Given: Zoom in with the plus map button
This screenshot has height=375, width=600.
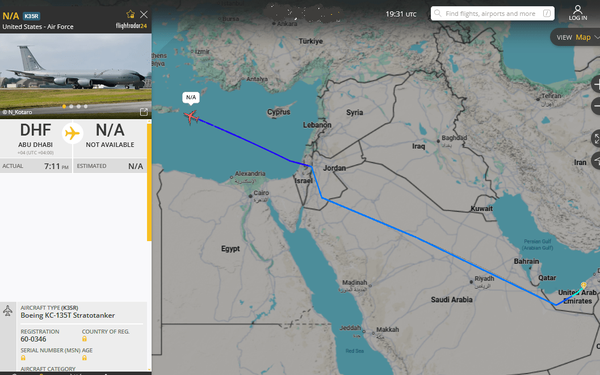Looking at the screenshot, I should tap(596, 85).
